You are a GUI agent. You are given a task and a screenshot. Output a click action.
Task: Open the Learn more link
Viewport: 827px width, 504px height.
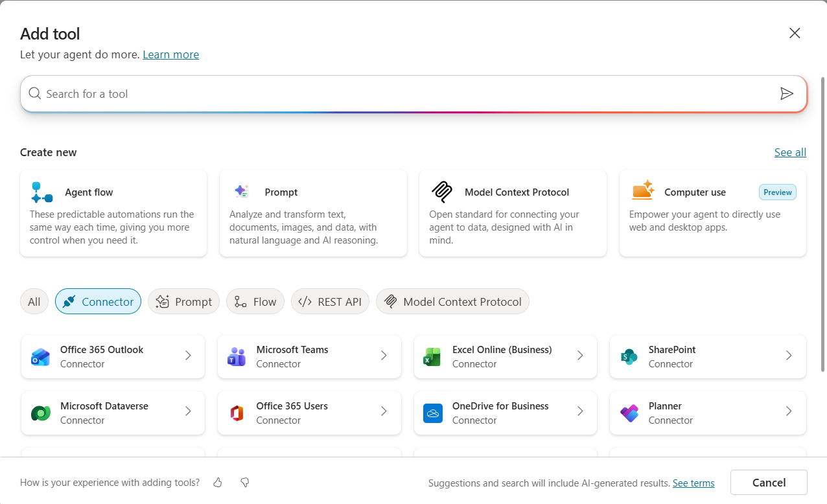pyautogui.click(x=171, y=54)
